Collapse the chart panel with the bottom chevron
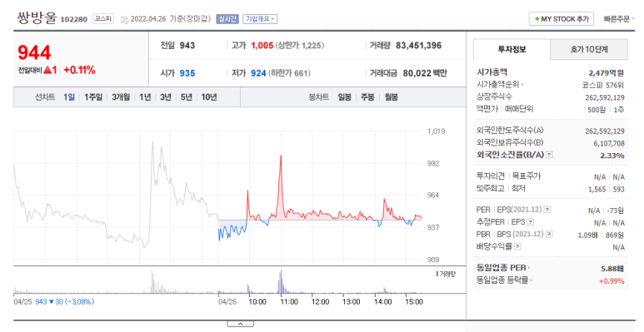644x332 pixels. coord(240,324)
